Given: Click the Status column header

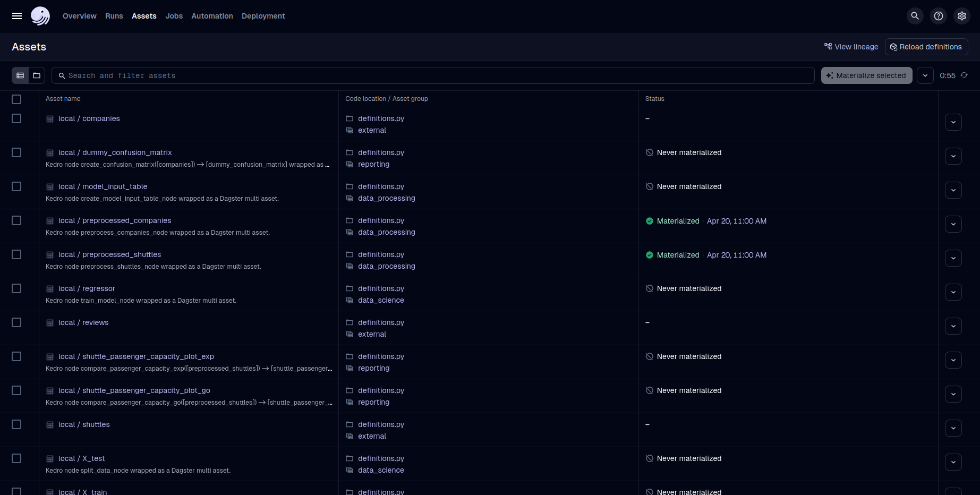Looking at the screenshot, I should tap(655, 99).
